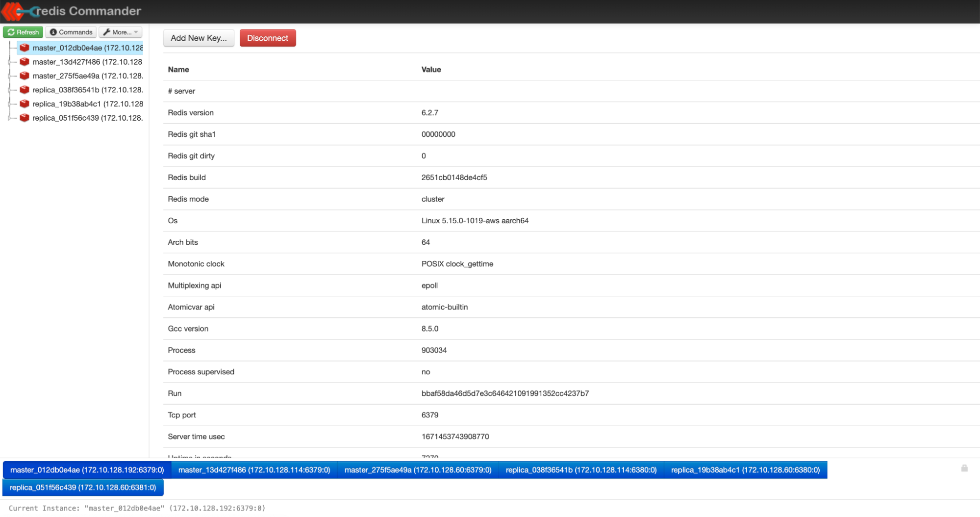Click the red cube icon for master_012db0e4ae
Image resolution: width=980 pixels, height=517 pixels.
pos(25,48)
